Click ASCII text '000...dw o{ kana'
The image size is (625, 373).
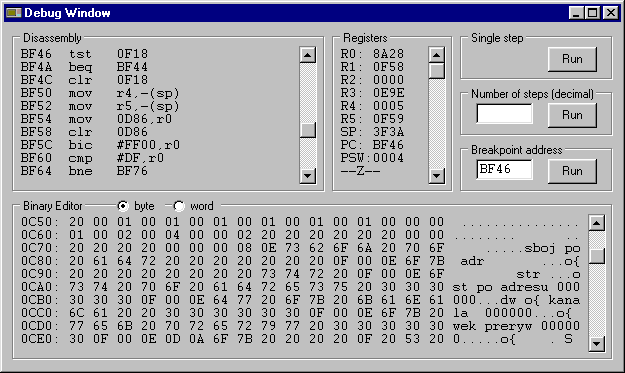pyautogui.click(x=516, y=300)
